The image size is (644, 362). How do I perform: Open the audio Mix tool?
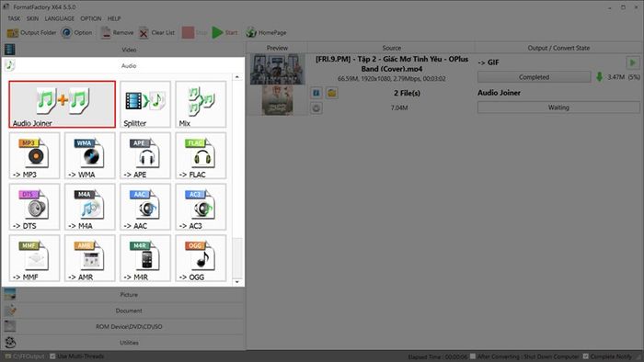click(201, 104)
